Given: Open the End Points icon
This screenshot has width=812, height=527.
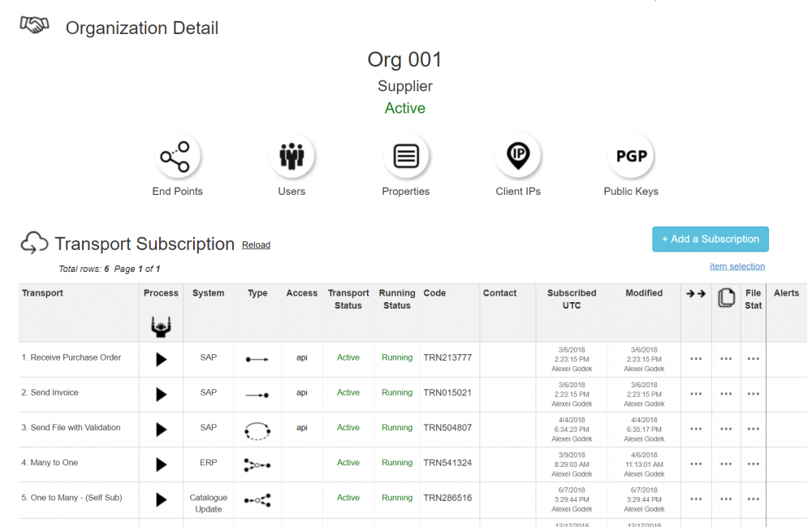Looking at the screenshot, I should click(x=177, y=156).
